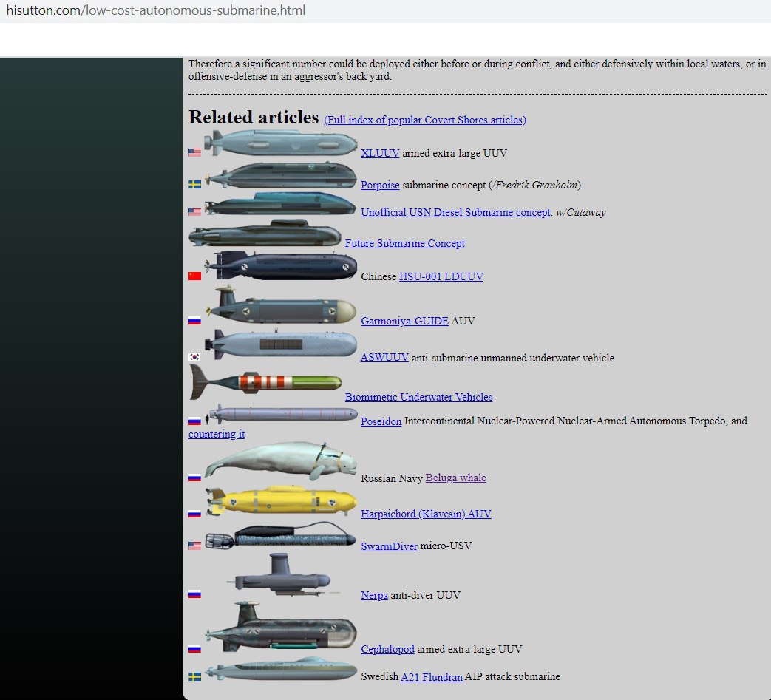Click the Swedish flag icon beside Porpoise

click(194, 184)
